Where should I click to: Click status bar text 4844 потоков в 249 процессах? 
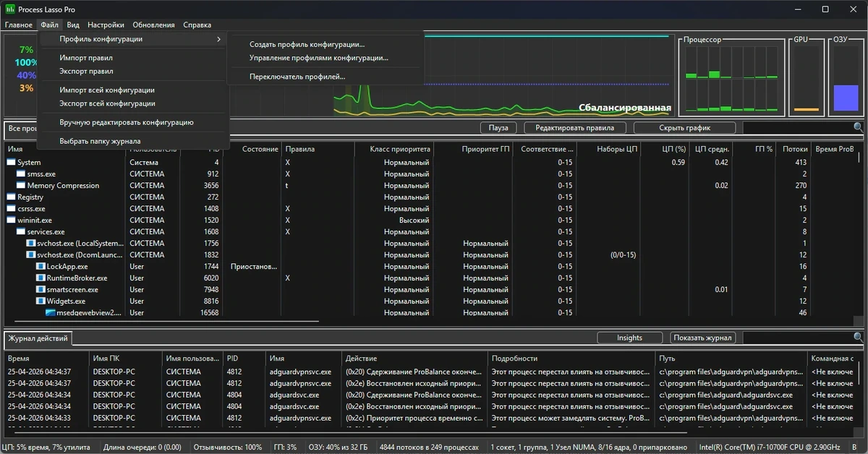pyautogui.click(x=429, y=447)
